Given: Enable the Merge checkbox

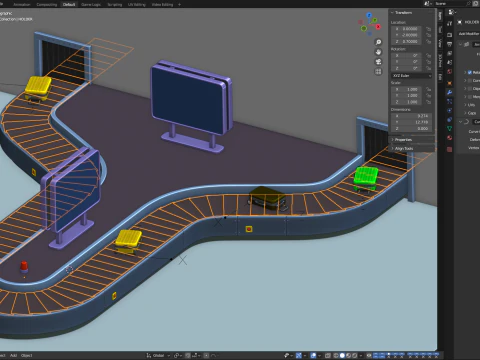Looking at the screenshot, I should click(470, 97).
